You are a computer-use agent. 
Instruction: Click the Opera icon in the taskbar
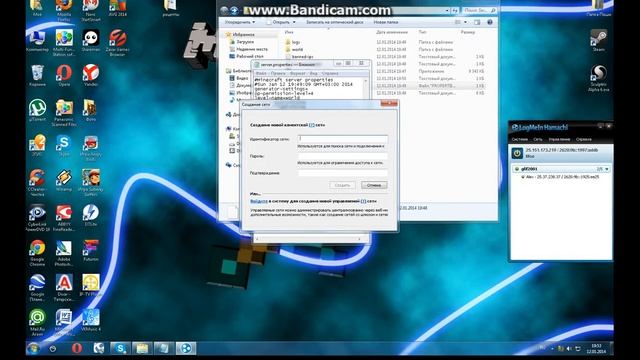pos(77,348)
